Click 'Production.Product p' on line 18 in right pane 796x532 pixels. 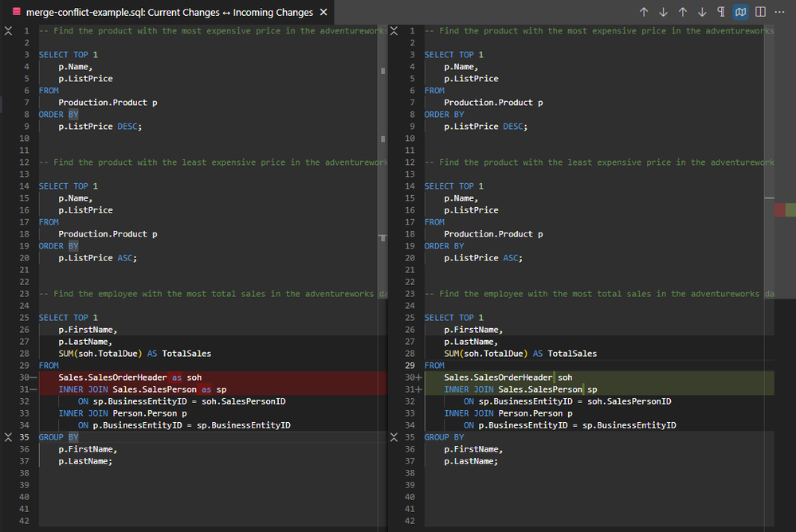click(493, 234)
